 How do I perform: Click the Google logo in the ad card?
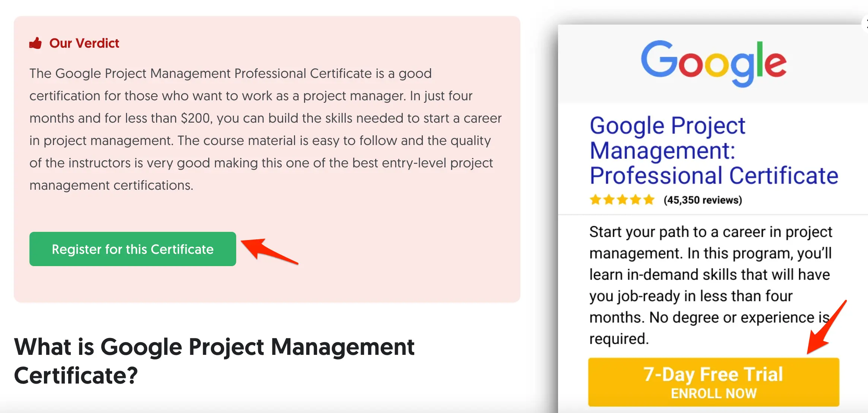(713, 63)
